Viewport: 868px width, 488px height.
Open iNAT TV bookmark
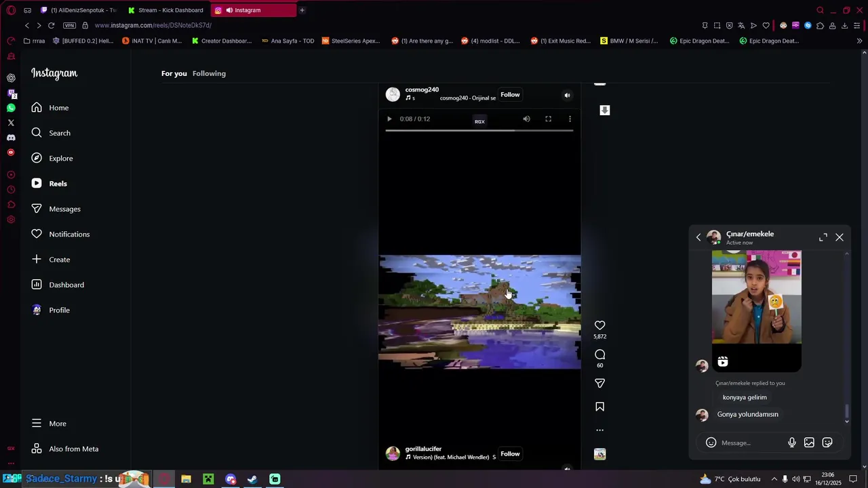coord(152,41)
